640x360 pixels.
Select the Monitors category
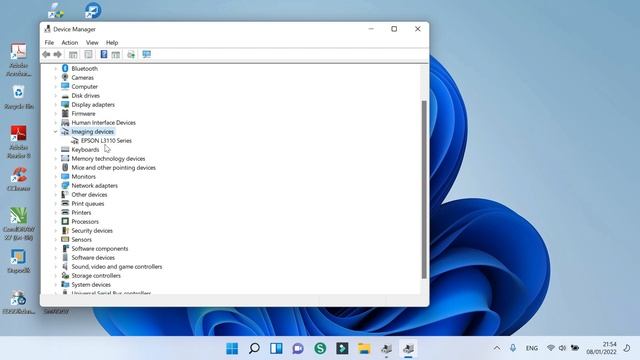(84, 177)
